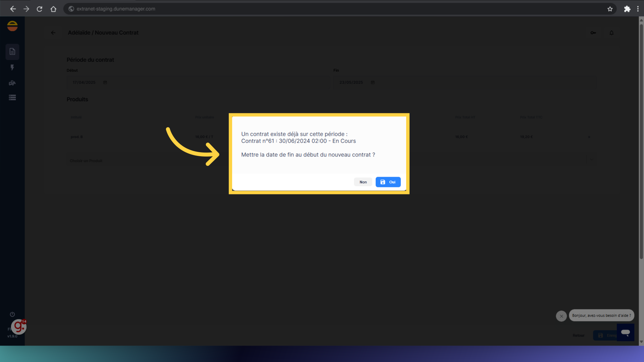Open the lightning bolt sidebar icon

coord(12,67)
